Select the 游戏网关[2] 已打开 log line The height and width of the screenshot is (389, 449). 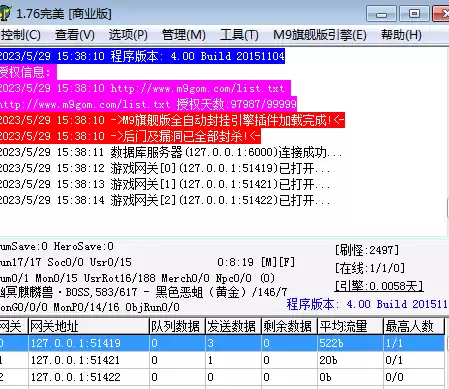pos(166,200)
